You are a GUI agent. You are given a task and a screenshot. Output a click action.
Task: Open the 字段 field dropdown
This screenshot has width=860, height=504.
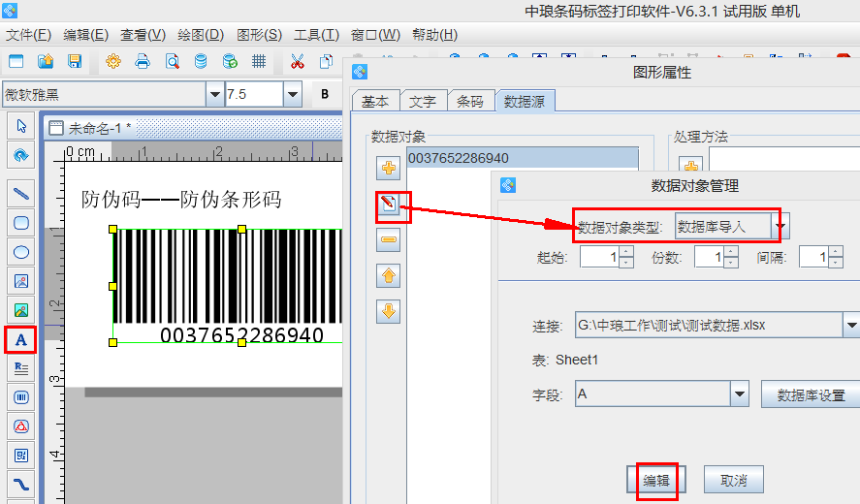click(740, 394)
